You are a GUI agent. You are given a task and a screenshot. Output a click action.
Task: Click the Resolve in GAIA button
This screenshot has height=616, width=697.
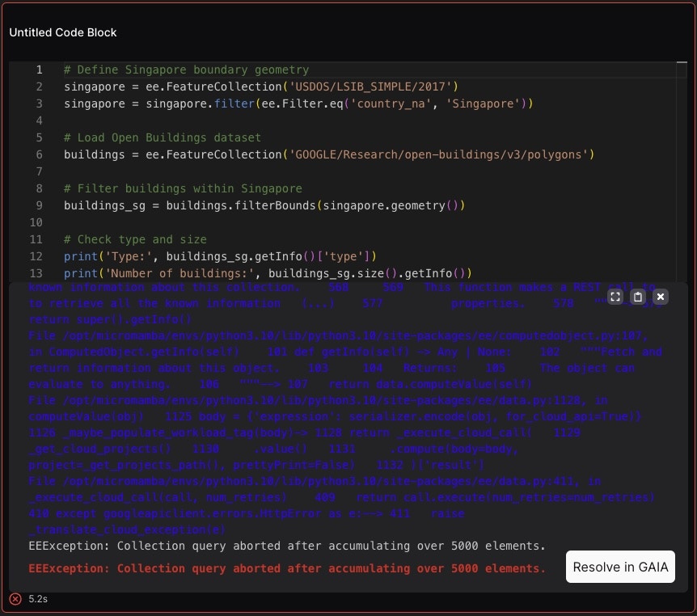coord(620,567)
